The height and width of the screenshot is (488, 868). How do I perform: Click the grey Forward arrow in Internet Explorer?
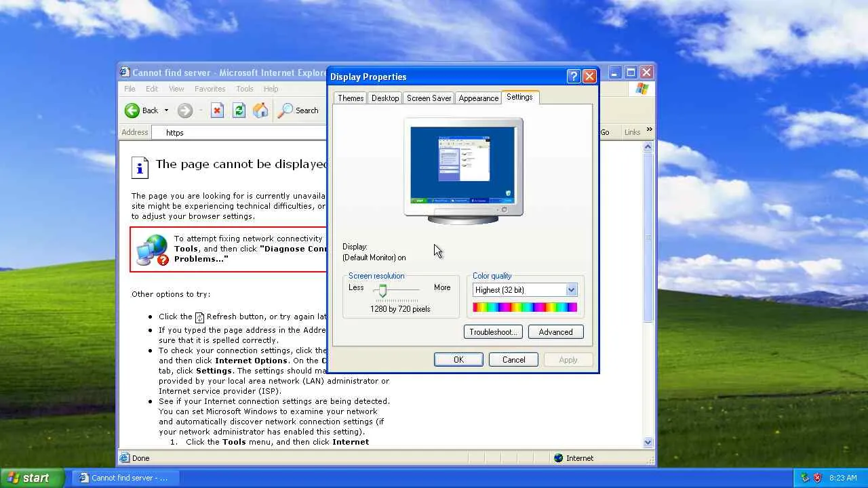coord(184,110)
